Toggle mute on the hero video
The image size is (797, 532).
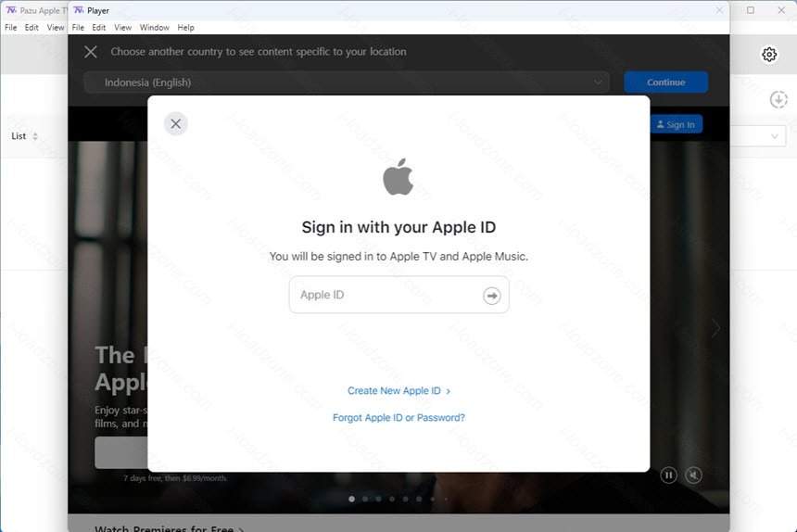click(693, 475)
